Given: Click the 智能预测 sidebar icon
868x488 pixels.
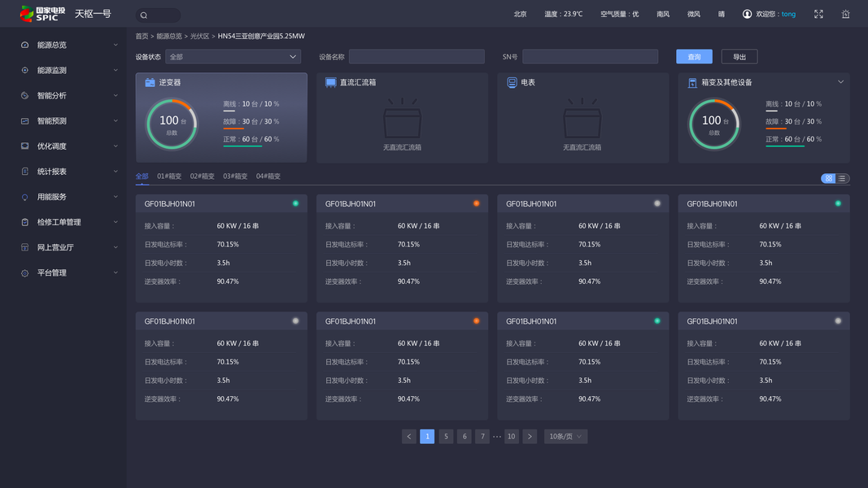Looking at the screenshot, I should [25, 120].
